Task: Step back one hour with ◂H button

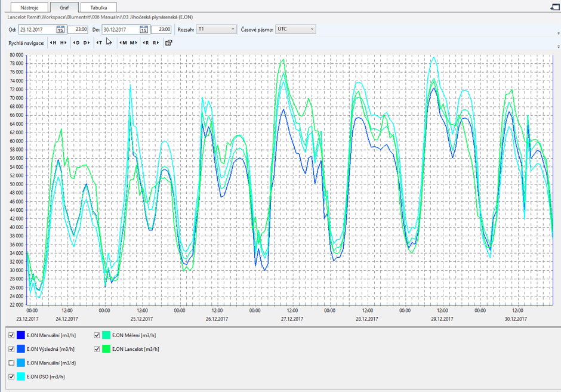Action: click(53, 43)
